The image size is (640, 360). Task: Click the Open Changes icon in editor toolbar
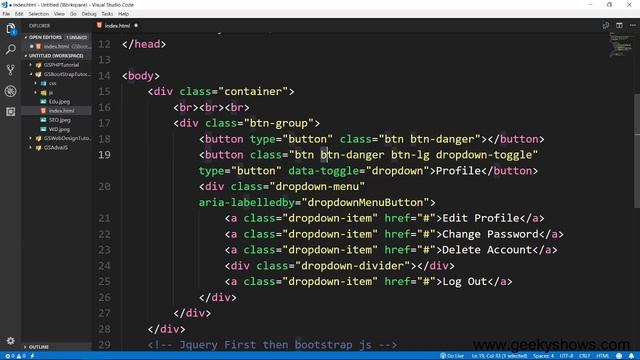pyautogui.click(x=606, y=25)
